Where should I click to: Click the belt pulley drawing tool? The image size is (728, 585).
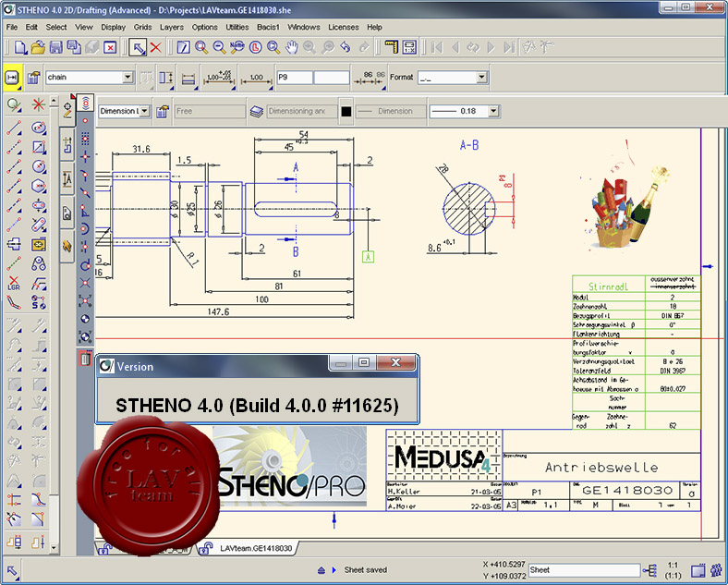[x=39, y=263]
